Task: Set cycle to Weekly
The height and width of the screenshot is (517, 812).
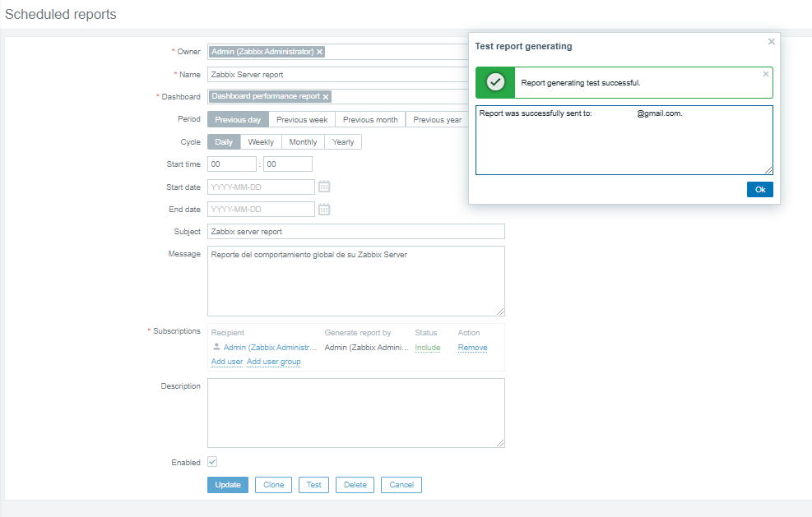Action: [261, 142]
